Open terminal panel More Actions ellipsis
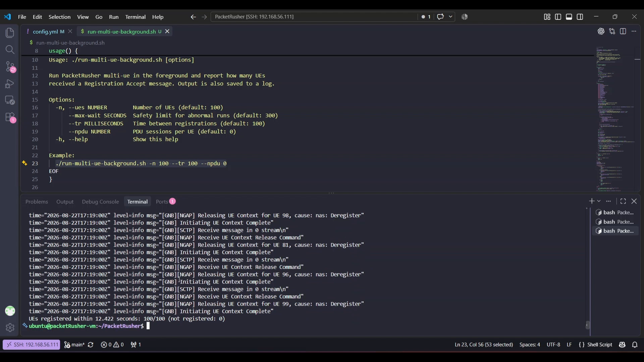Viewport: 644px width, 362px height. 608,201
